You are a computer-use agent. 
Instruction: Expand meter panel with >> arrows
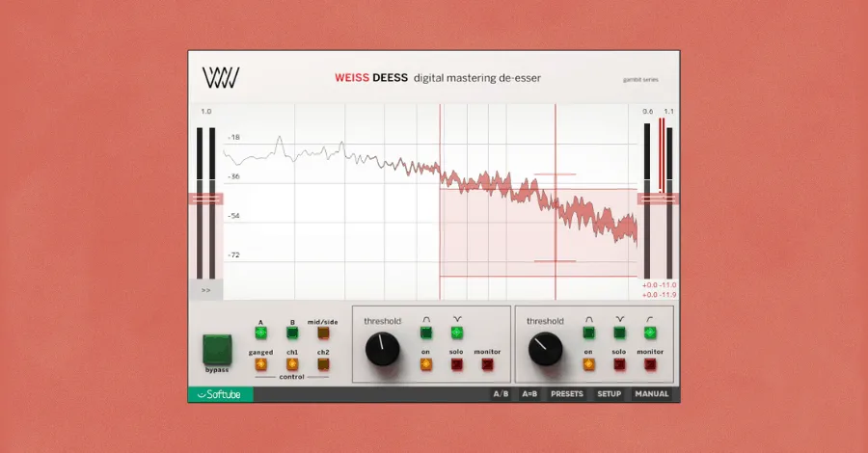coord(206,290)
